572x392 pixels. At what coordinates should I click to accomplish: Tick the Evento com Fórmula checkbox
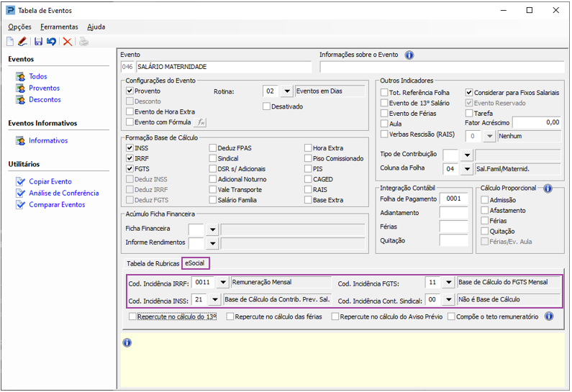click(130, 122)
